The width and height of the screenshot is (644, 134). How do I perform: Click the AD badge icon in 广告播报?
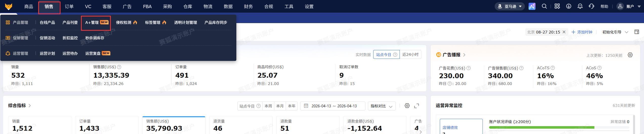coord(439,55)
